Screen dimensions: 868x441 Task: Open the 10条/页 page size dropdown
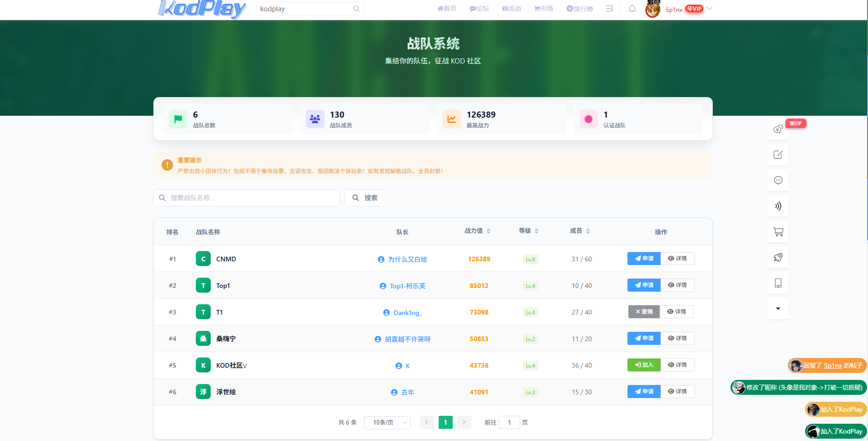(387, 422)
